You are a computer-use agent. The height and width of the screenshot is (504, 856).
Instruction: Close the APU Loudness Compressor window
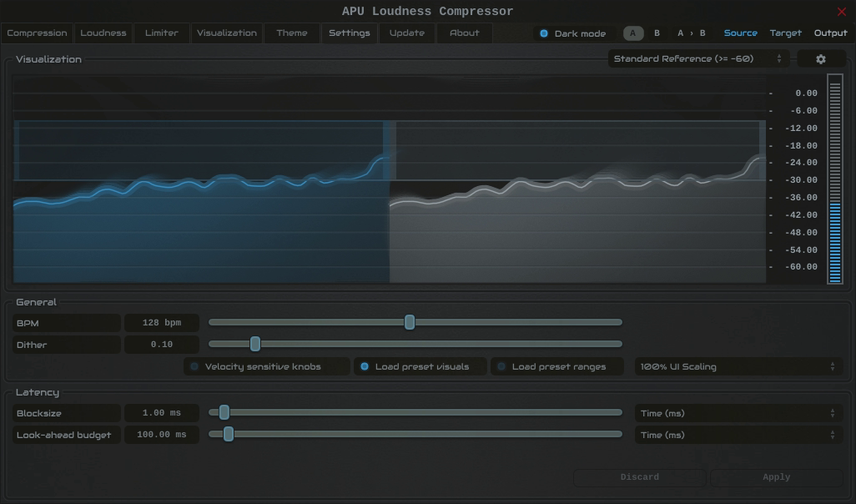click(x=841, y=12)
